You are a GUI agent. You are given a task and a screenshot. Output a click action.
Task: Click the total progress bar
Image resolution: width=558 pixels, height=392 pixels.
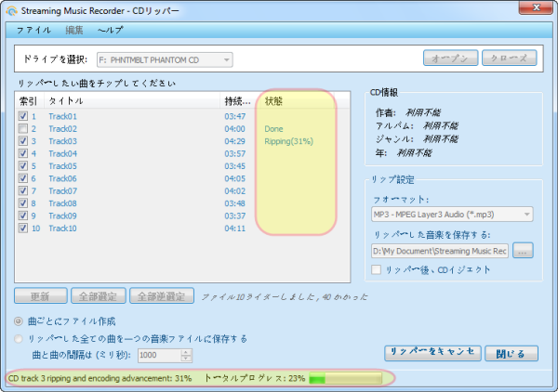tap(345, 378)
